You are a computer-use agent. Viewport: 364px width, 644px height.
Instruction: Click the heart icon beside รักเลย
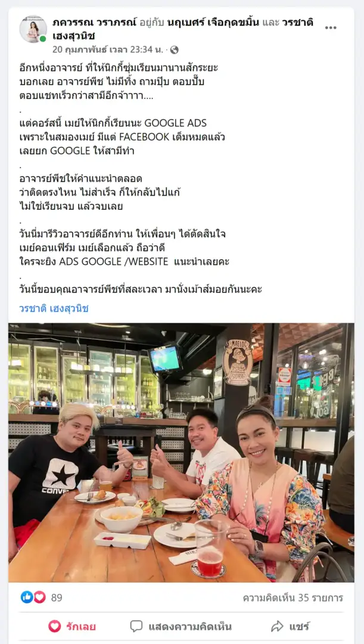(55, 626)
